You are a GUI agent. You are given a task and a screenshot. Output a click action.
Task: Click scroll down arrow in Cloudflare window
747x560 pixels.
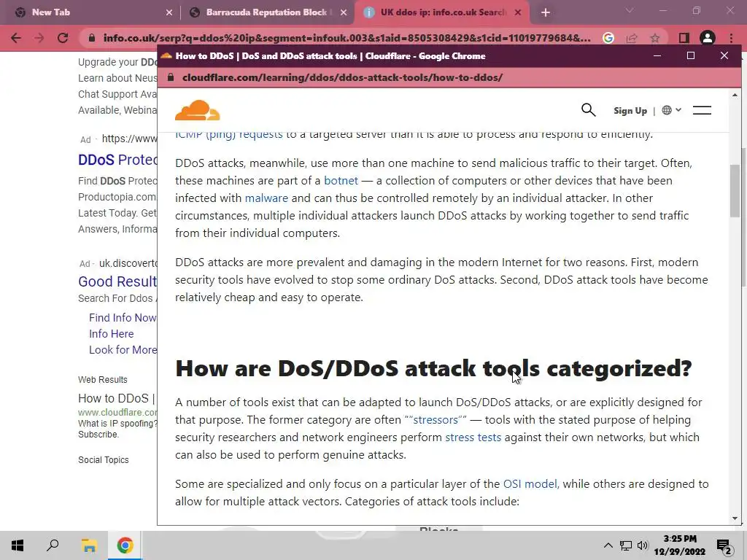click(x=735, y=518)
